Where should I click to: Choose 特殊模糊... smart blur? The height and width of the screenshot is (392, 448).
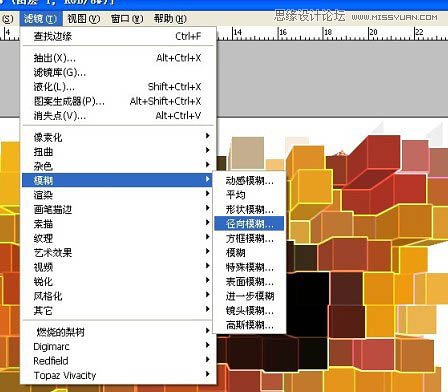coord(249,267)
